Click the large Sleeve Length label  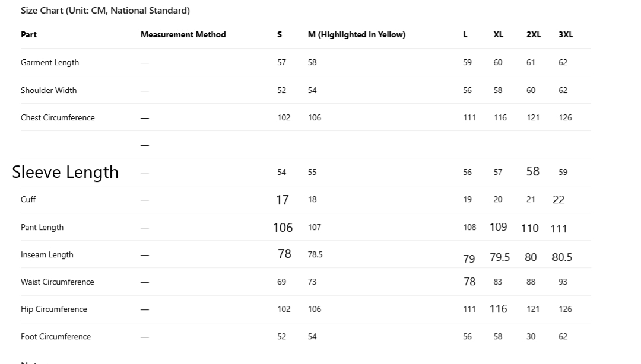(65, 173)
